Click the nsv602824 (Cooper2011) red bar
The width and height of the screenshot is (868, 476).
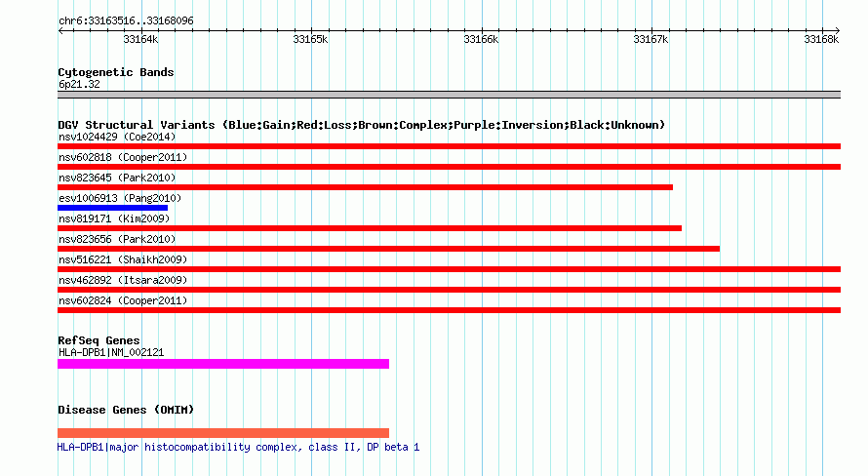click(449, 310)
